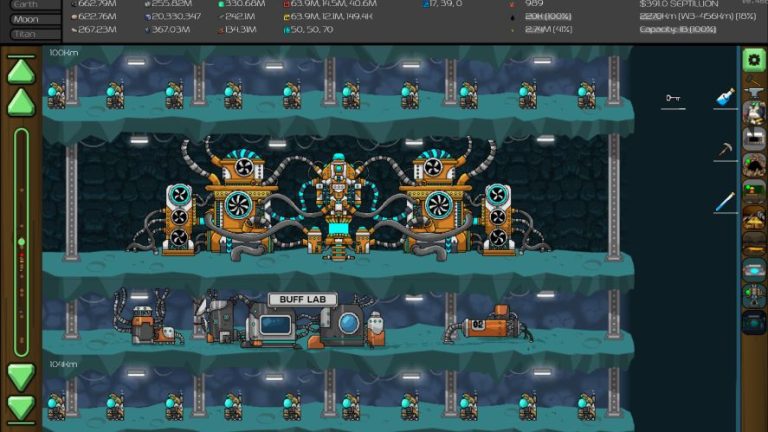This screenshot has height=432, width=768.
Task: Select the glowing teal device sidebar icon
Action: click(x=754, y=270)
